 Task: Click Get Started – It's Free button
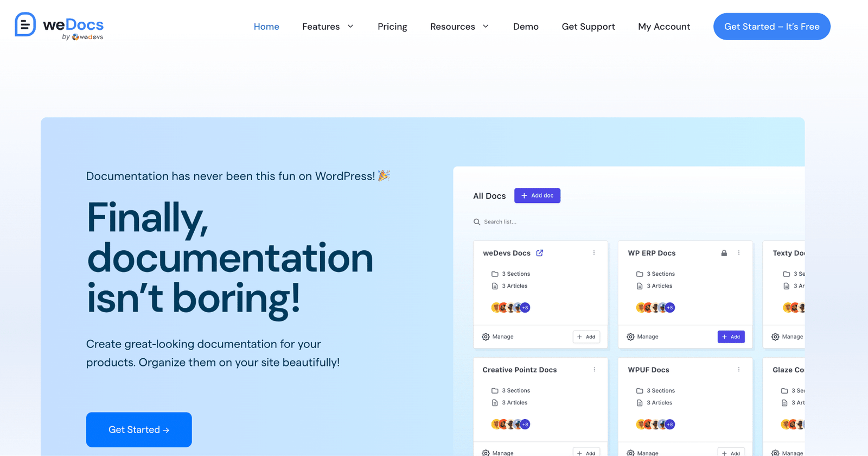771,27
